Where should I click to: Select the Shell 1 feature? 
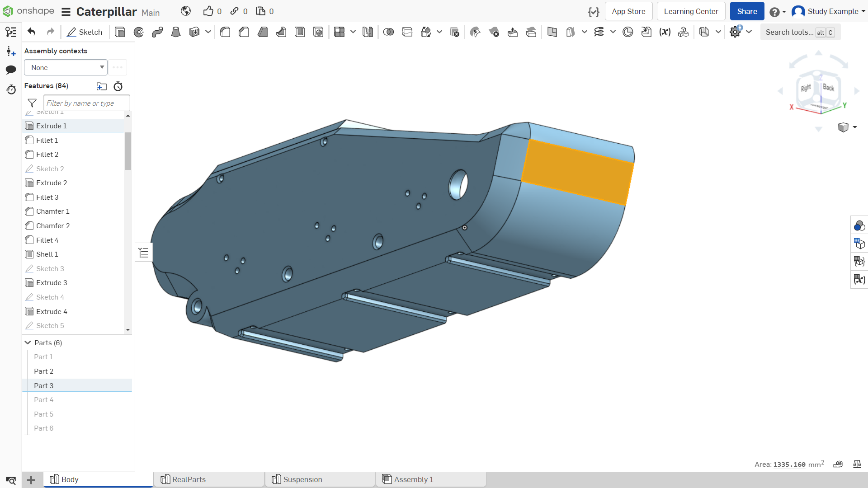(73, 254)
